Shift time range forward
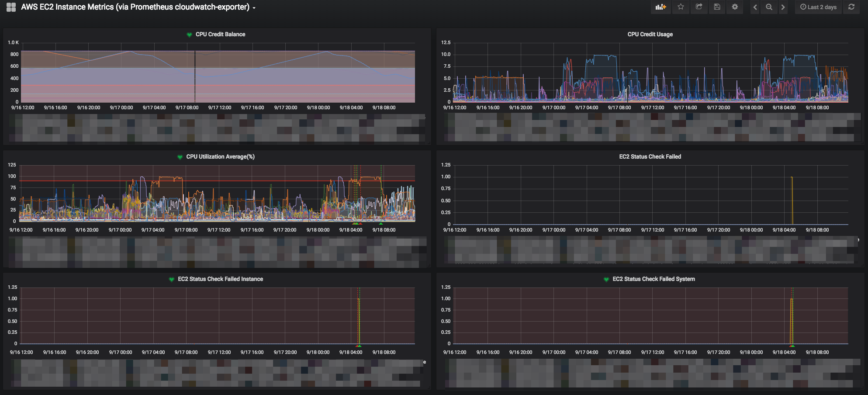 (783, 7)
